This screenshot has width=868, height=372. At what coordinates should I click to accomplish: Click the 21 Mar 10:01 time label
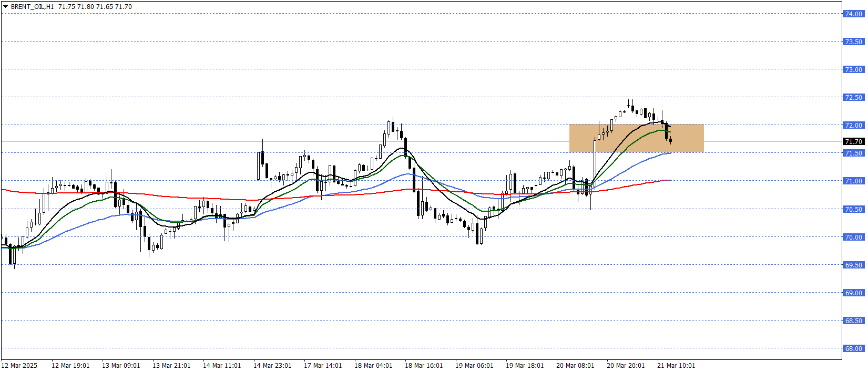tap(676, 366)
